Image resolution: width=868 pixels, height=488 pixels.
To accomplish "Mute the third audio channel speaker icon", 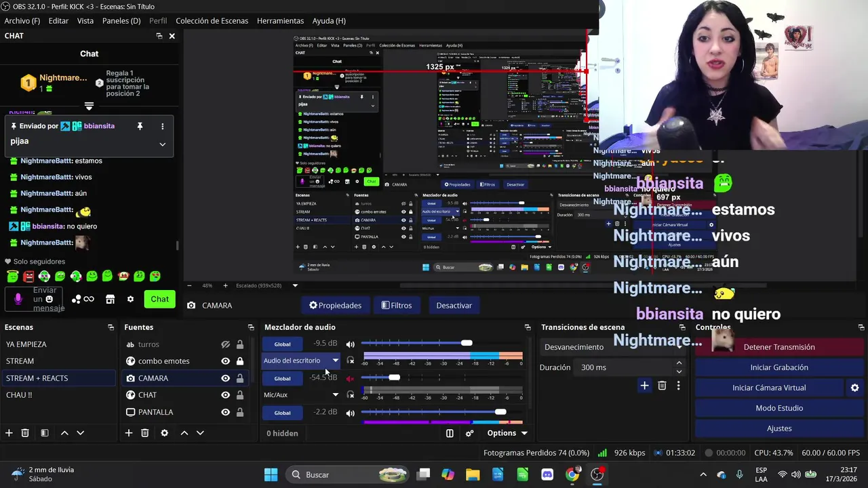I will click(x=350, y=413).
